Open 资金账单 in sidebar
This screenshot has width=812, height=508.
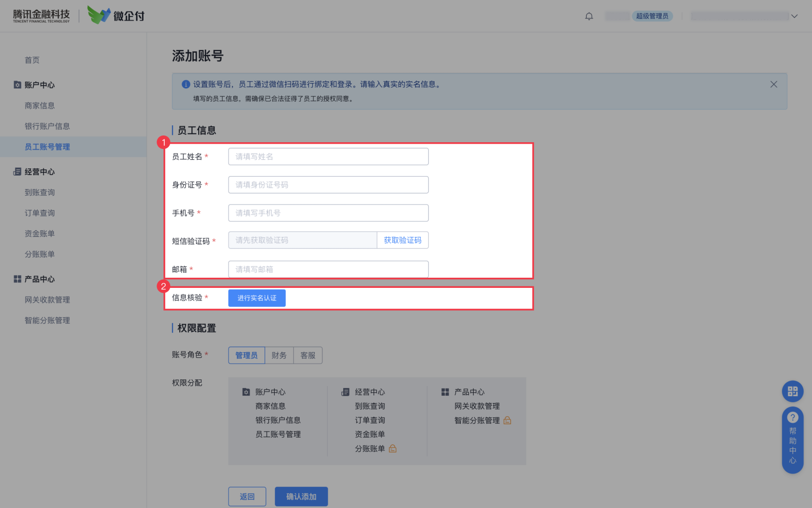pos(40,234)
